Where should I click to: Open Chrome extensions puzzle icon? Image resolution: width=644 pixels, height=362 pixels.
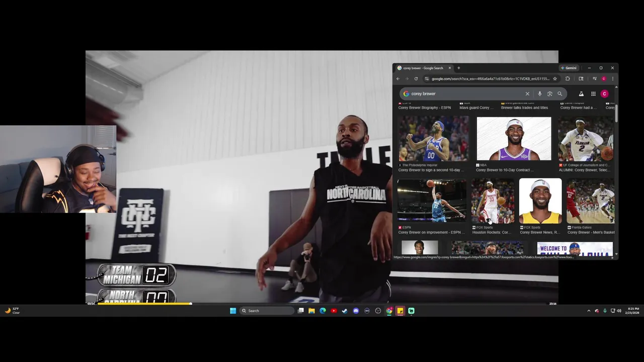click(x=568, y=78)
